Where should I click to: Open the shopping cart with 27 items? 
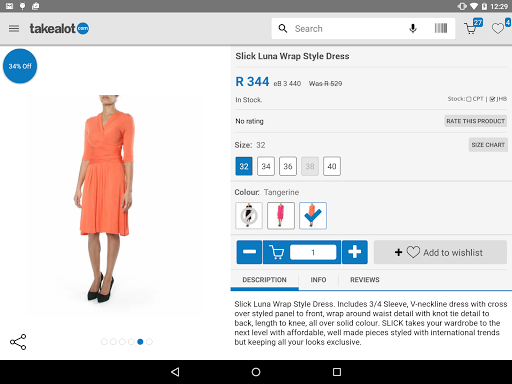tap(473, 27)
